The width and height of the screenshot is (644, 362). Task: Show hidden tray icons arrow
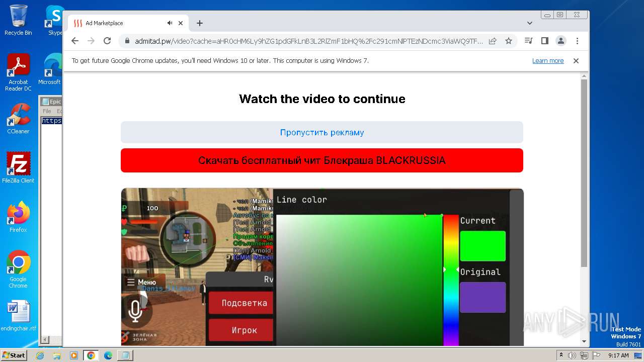pos(561,355)
